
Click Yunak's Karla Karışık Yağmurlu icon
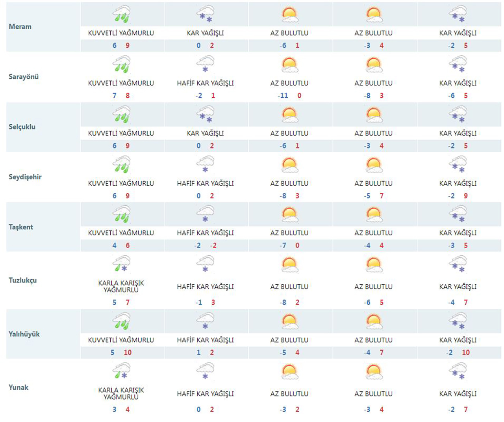point(121,371)
